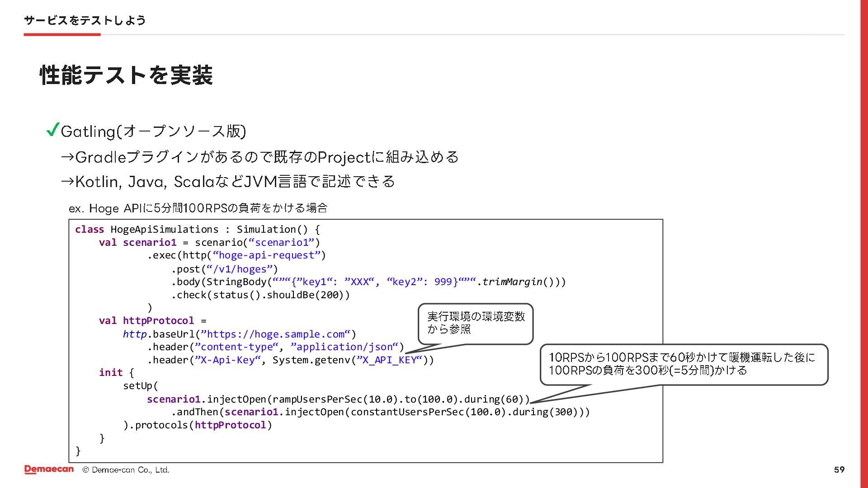Viewport: 868px width, 488px height.
Task: Click the X_API_KEY getenv code line
Action: click(290, 360)
